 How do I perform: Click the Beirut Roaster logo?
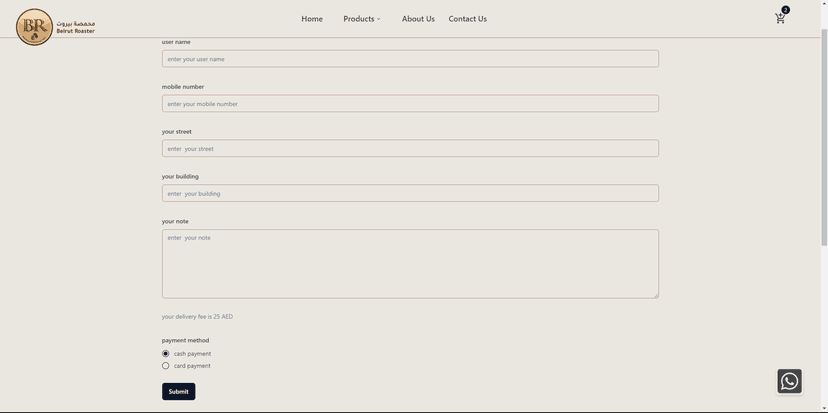coord(35,27)
